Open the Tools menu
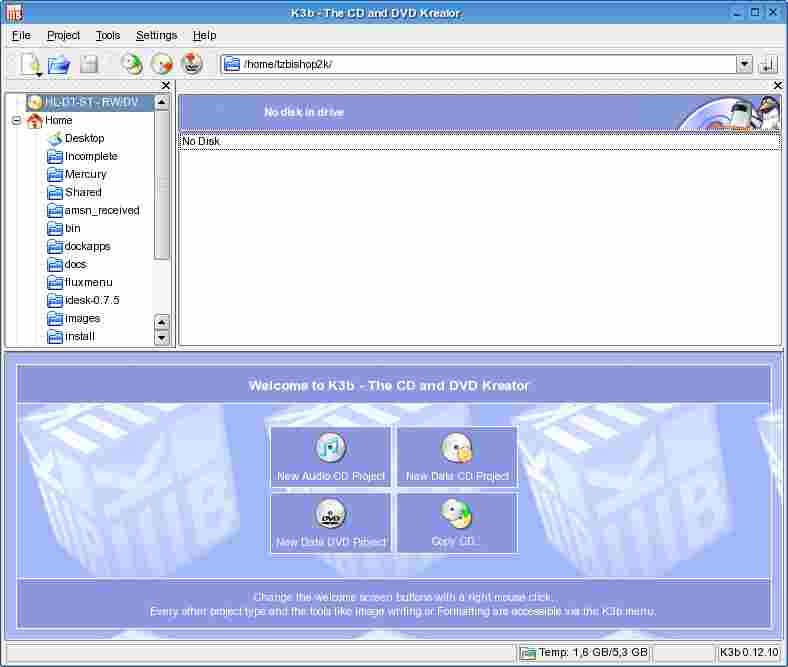Viewport: 788px width, 667px height. point(108,35)
